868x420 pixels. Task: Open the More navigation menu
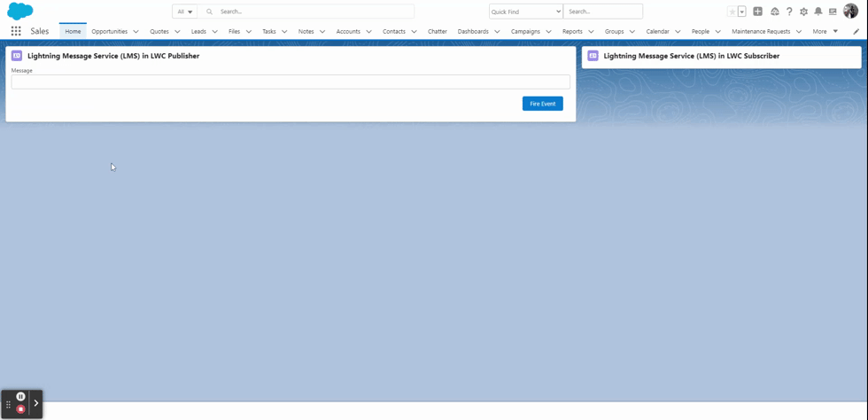pos(825,32)
